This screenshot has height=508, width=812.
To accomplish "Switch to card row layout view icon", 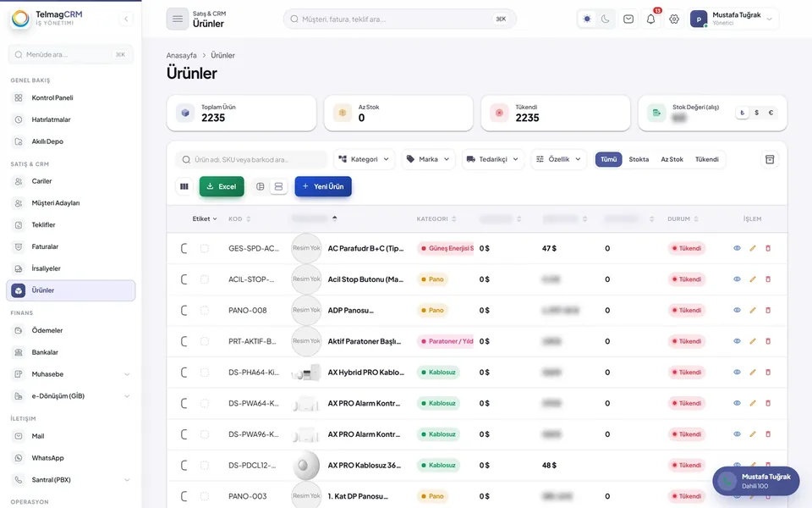I will 278,186.
